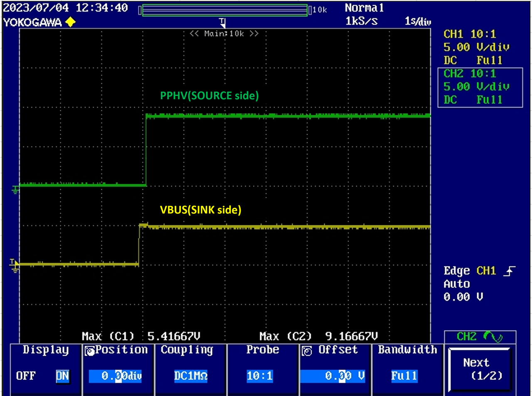Click the YOKOGAWA brand text

pyautogui.click(x=32, y=22)
